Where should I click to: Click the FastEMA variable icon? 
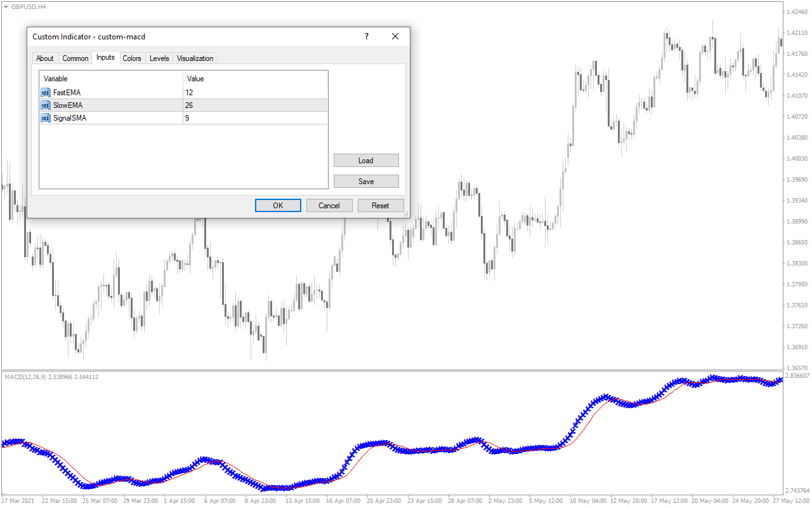coord(45,93)
